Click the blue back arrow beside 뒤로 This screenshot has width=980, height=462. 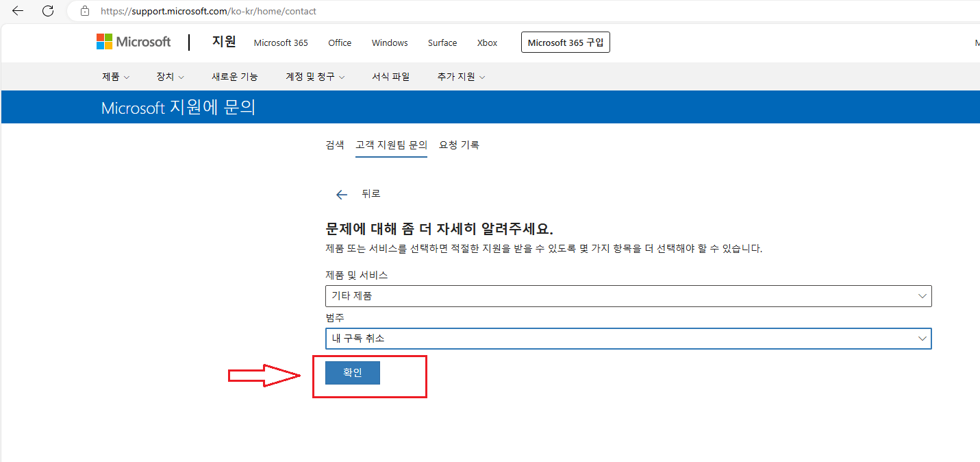pos(342,195)
